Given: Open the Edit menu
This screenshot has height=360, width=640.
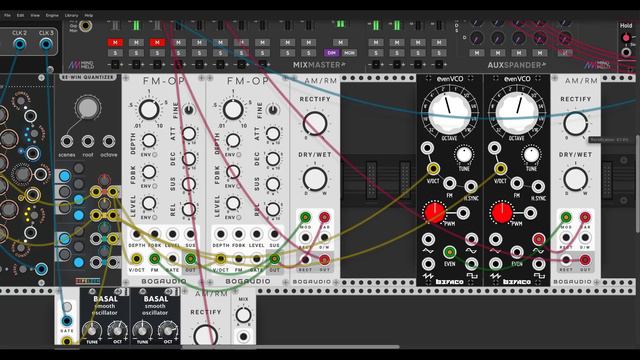Looking at the screenshot, I should 20,15.
